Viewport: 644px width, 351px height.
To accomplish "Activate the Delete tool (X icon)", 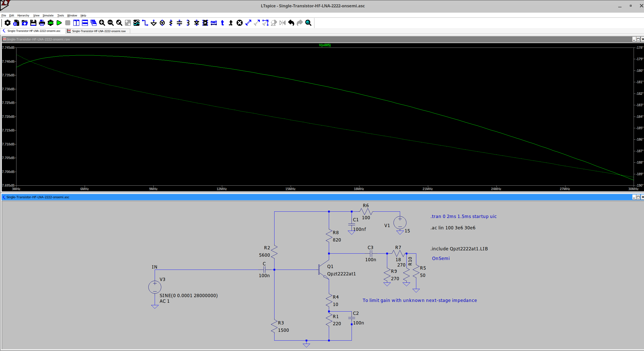I will (x=239, y=23).
